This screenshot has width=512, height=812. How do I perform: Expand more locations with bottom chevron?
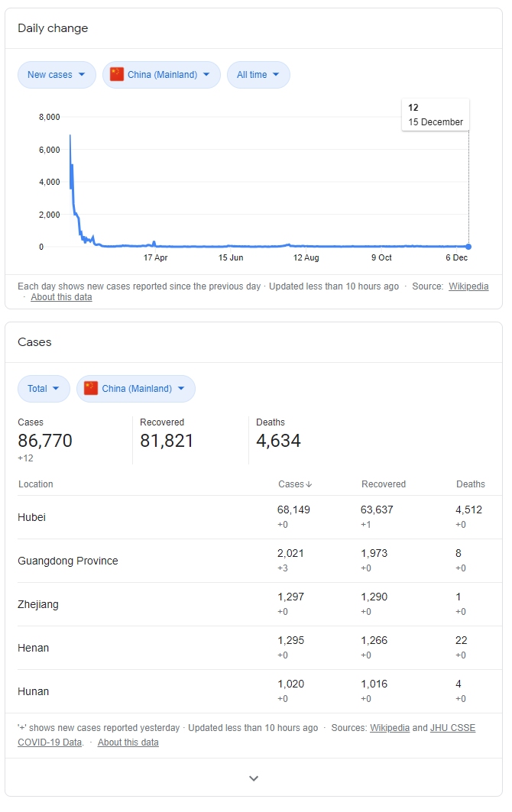[254, 778]
